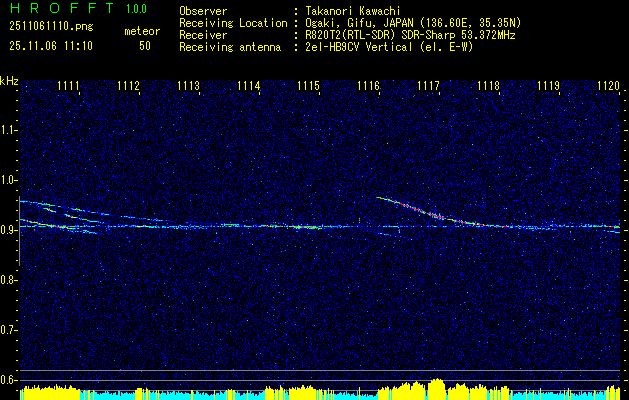
Task: Click the 0.8 frequency axis label
Action: pyautogui.click(x=8, y=280)
